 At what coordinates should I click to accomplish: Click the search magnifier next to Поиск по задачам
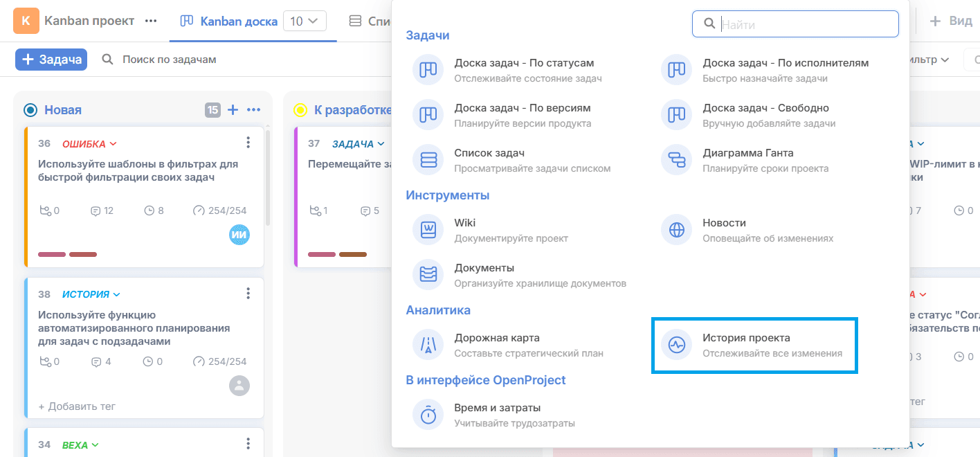[x=107, y=60]
